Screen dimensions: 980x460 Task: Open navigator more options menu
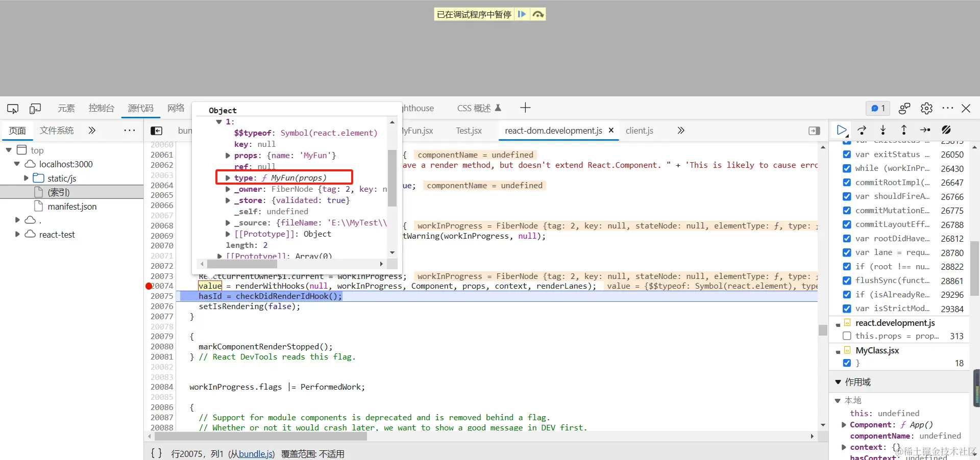point(130,131)
